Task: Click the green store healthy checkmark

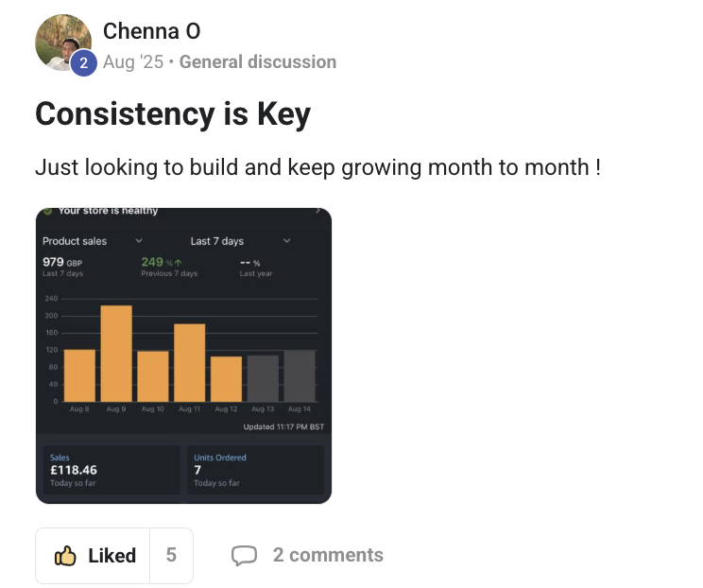Action: coord(48,212)
